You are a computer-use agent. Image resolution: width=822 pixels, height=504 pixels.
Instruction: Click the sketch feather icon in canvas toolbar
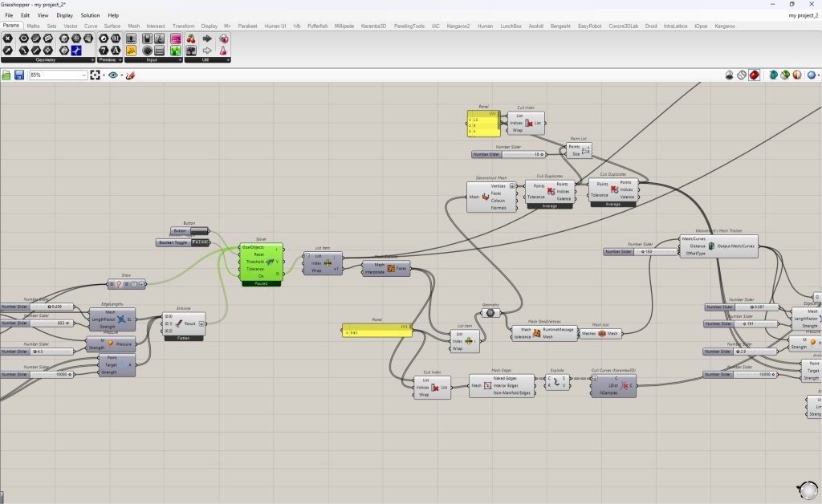pos(131,75)
